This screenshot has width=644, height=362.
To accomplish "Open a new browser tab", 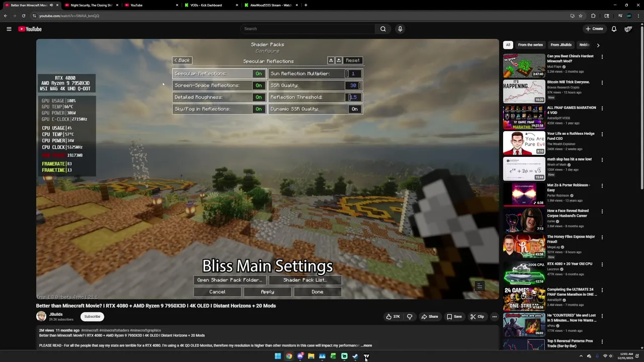I will tap(306, 5).
